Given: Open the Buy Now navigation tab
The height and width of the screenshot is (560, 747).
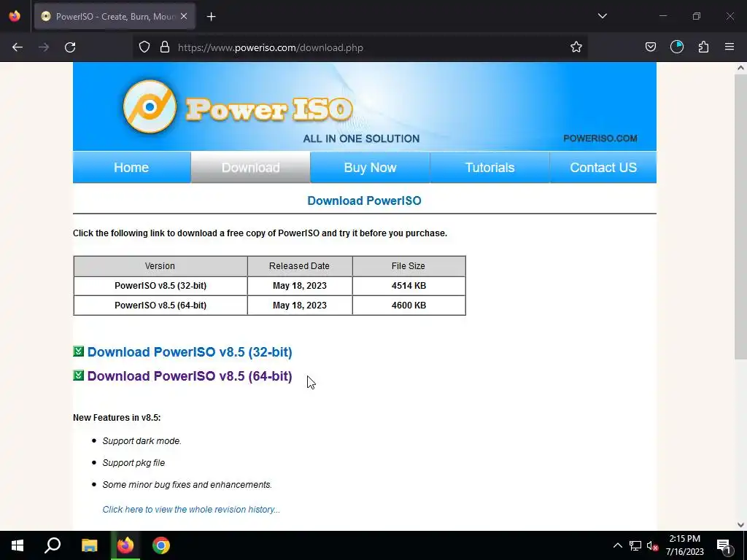Looking at the screenshot, I should pos(370,167).
